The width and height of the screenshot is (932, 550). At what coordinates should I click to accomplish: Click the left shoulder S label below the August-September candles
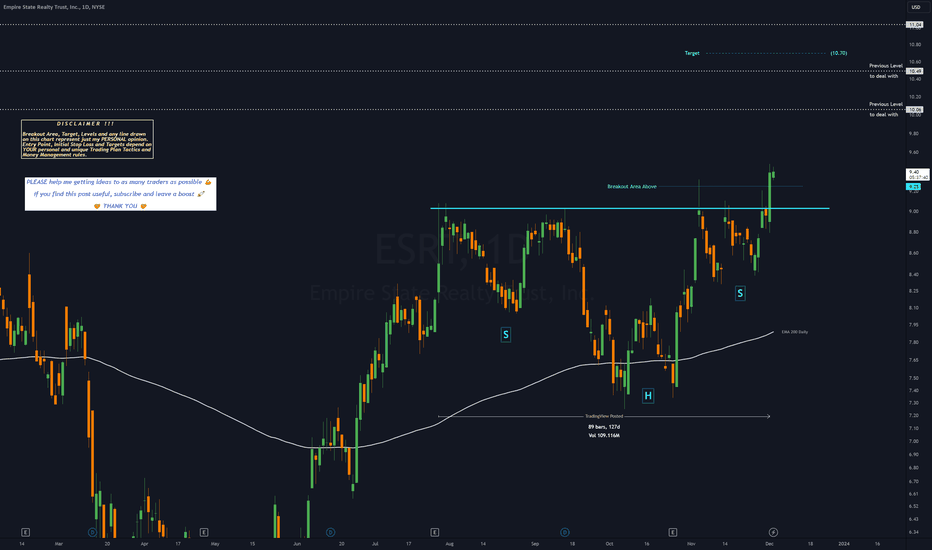[506, 335]
